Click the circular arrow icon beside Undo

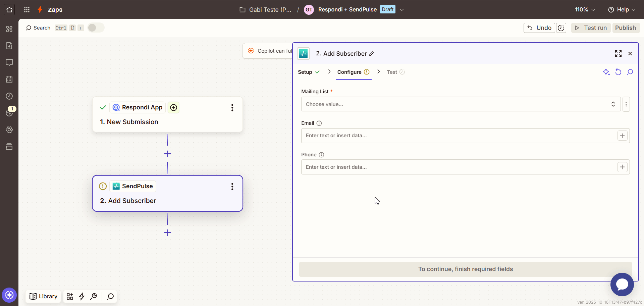pyautogui.click(x=561, y=28)
